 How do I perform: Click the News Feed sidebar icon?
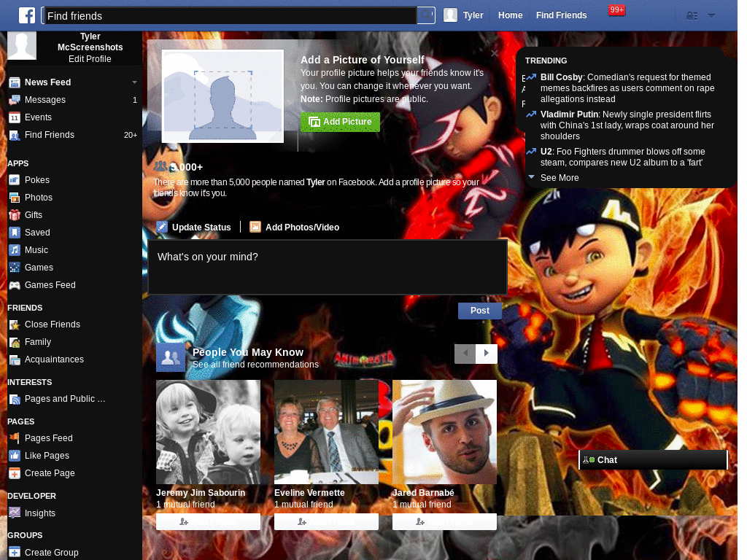click(15, 82)
